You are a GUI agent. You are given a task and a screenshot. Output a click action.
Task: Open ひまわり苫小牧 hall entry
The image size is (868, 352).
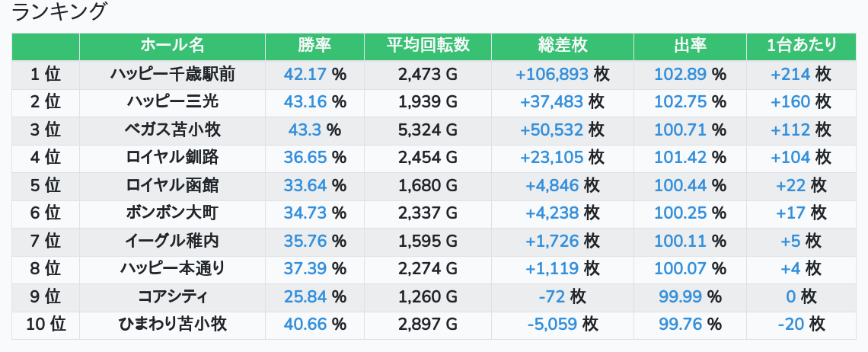pos(172,324)
